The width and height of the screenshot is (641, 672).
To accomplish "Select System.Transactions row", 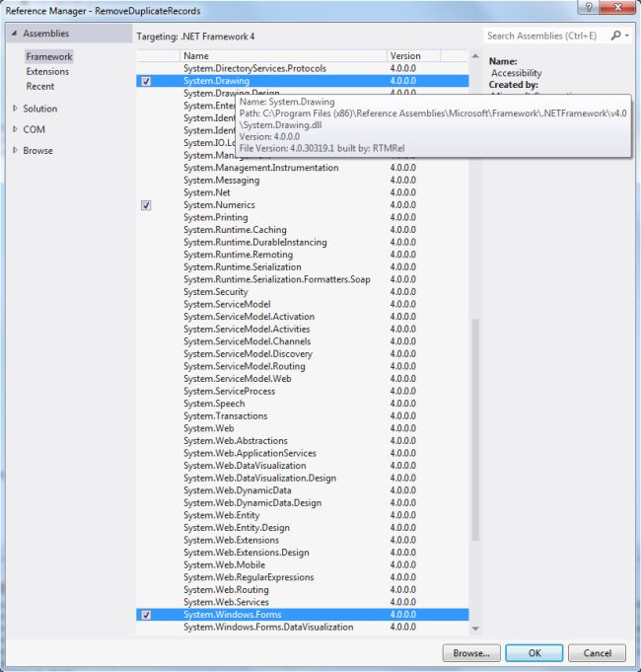I will pos(303,416).
